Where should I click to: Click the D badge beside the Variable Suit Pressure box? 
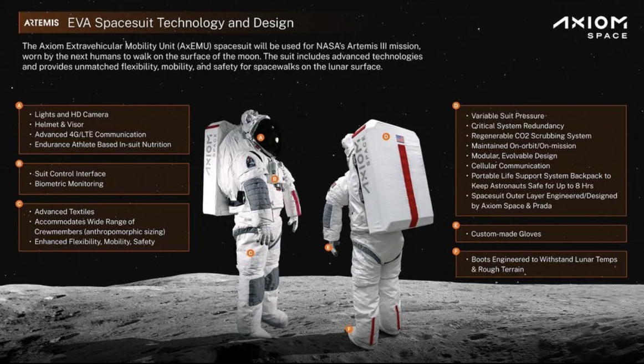(456, 105)
